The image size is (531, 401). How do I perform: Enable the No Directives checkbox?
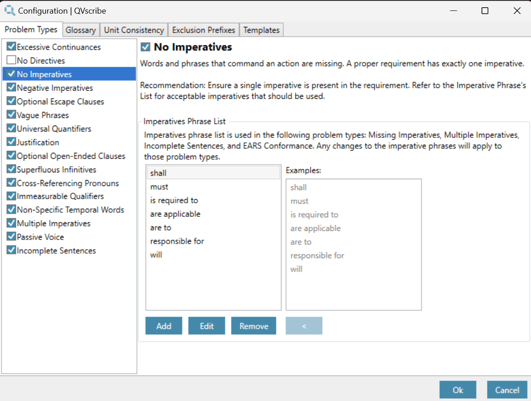(x=11, y=60)
